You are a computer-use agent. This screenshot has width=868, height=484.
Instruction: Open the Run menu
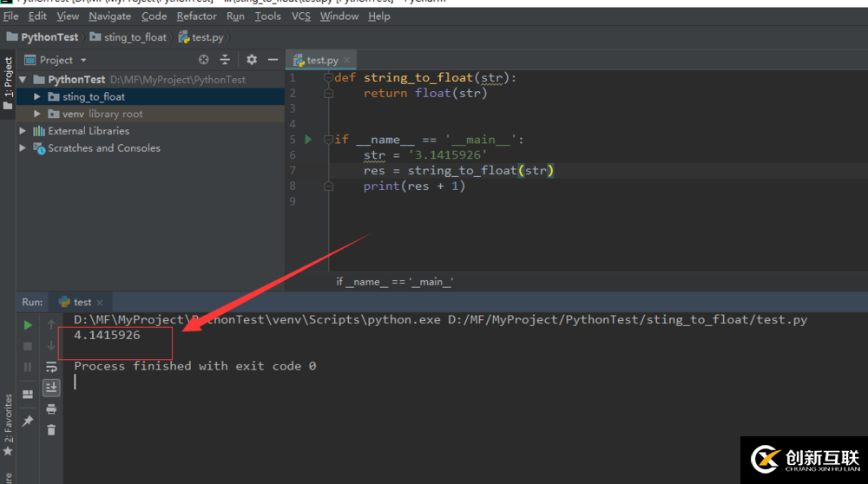point(235,16)
